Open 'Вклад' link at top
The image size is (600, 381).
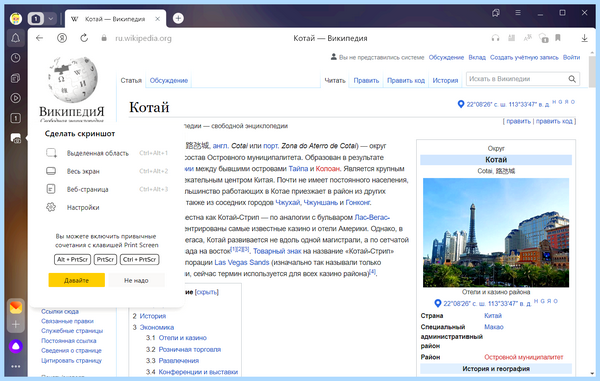pyautogui.click(x=477, y=57)
